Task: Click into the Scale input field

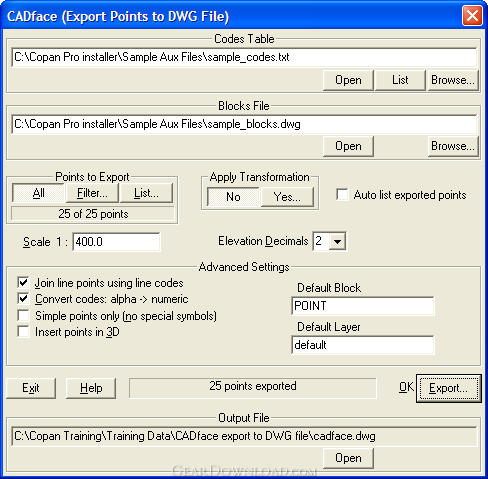Action: coord(116,242)
